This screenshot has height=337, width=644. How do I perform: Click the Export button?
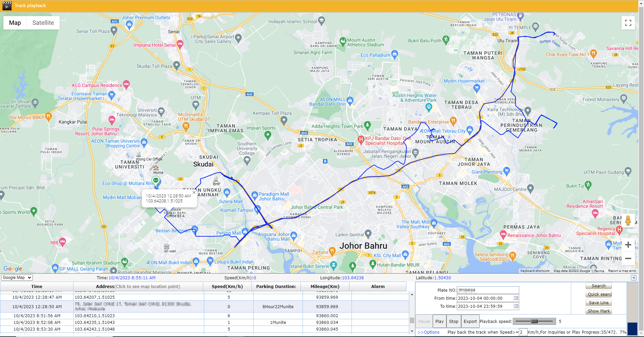click(x=470, y=321)
